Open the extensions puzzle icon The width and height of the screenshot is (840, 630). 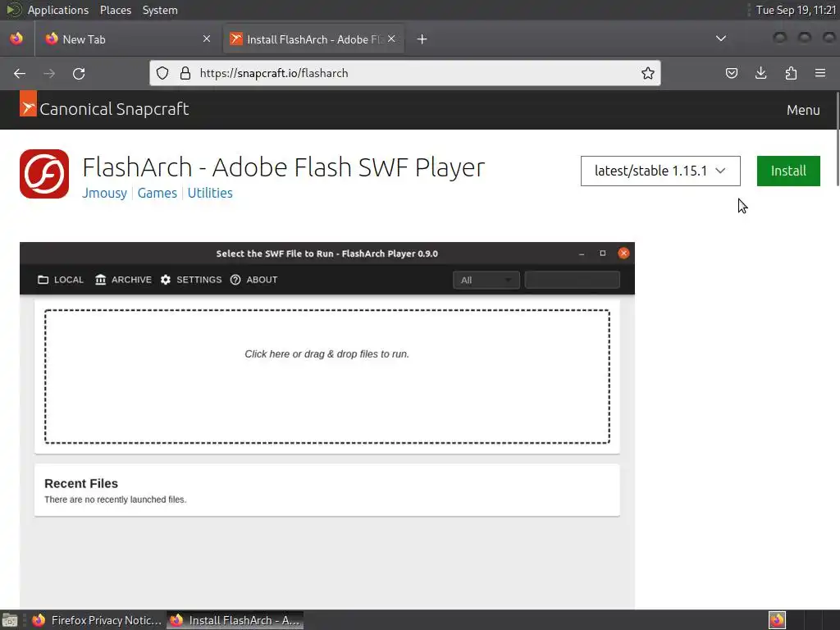791,73
